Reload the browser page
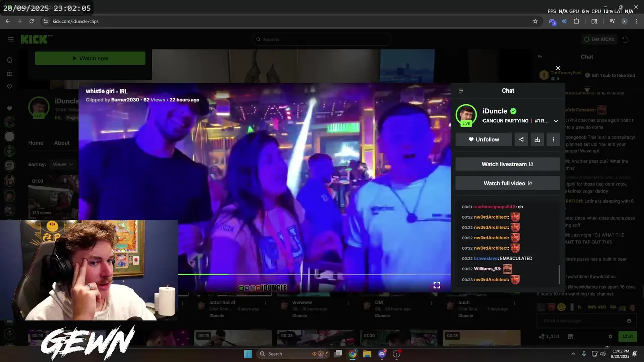This screenshot has width=644, height=362. point(31,21)
